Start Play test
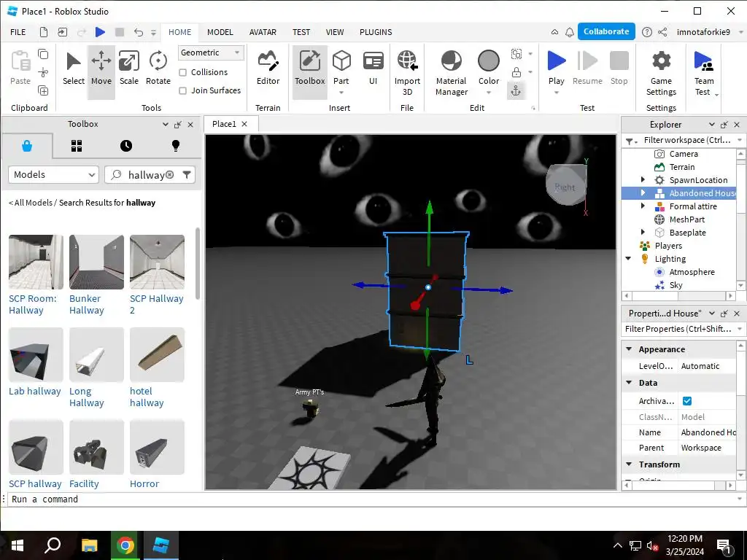 click(556, 66)
